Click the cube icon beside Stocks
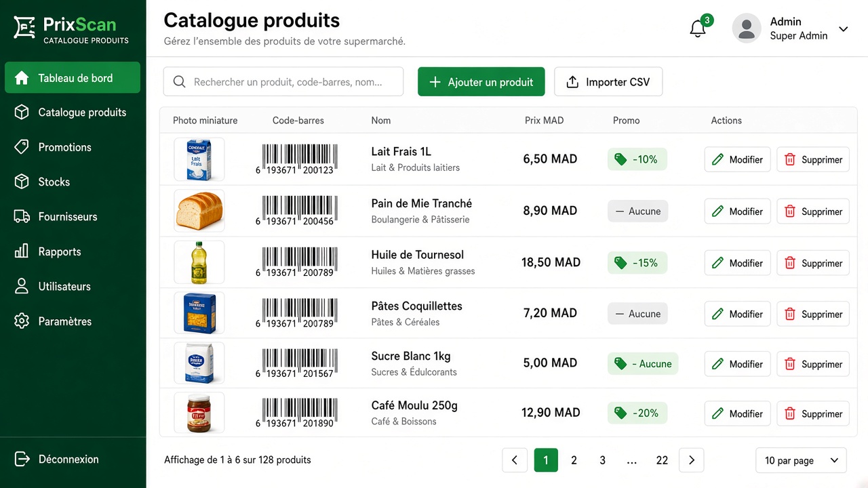Screen dimensions: 868x488 pos(22,182)
